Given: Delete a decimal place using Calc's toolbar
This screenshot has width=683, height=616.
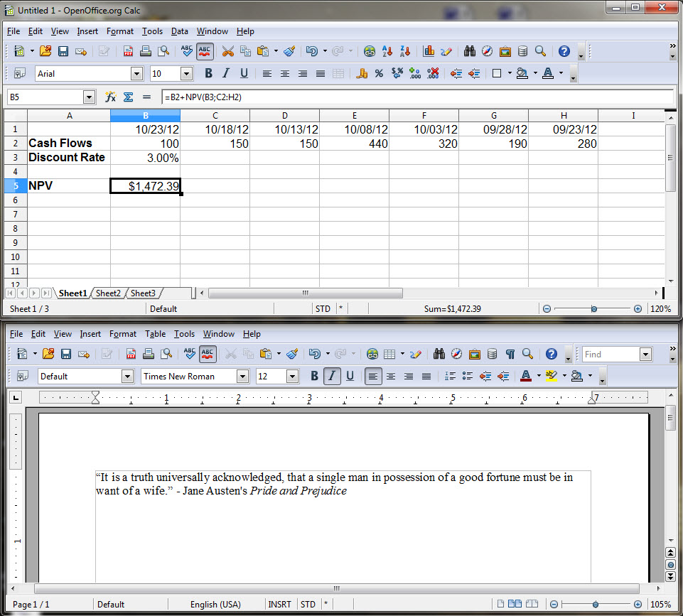Looking at the screenshot, I should tap(432, 73).
